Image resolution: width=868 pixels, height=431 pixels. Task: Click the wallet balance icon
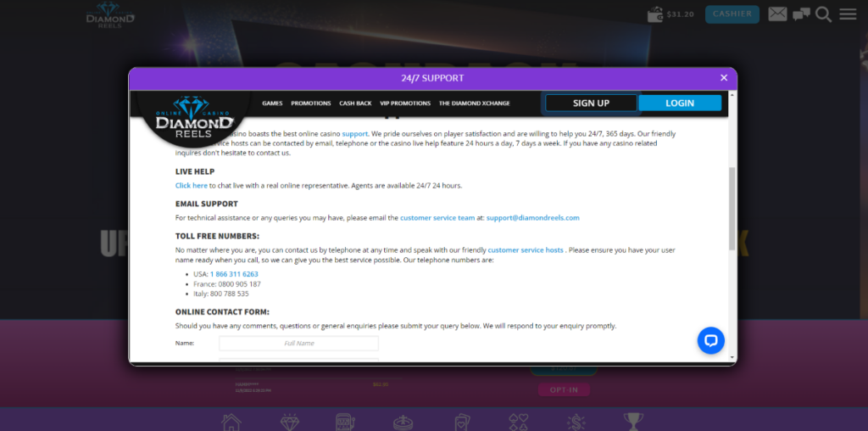click(x=655, y=14)
